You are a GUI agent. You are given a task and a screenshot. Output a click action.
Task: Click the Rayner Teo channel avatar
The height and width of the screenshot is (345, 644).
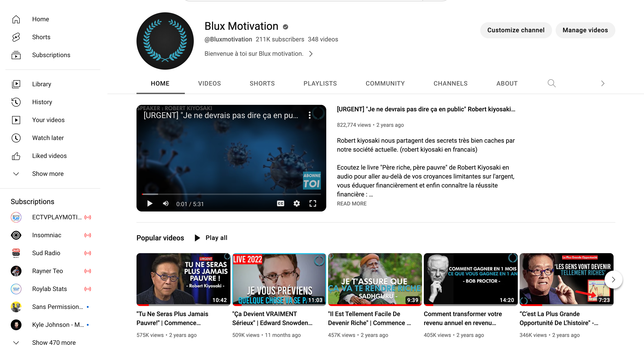coord(16,271)
